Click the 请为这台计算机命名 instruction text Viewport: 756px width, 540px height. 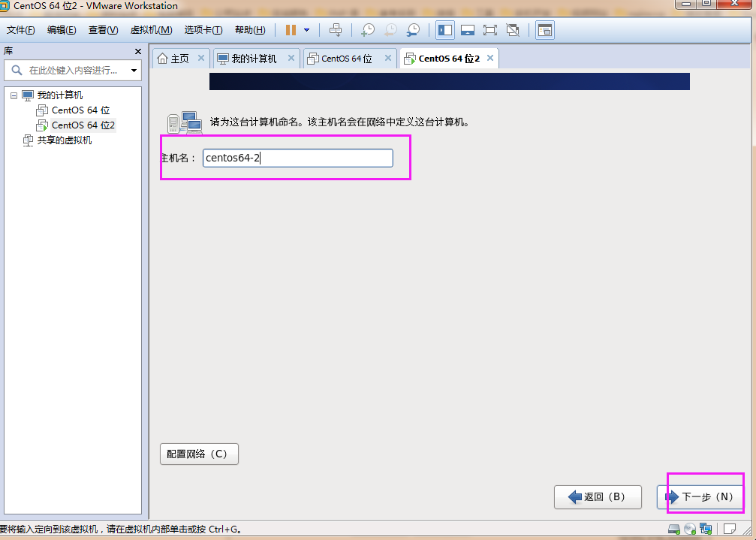(x=339, y=122)
